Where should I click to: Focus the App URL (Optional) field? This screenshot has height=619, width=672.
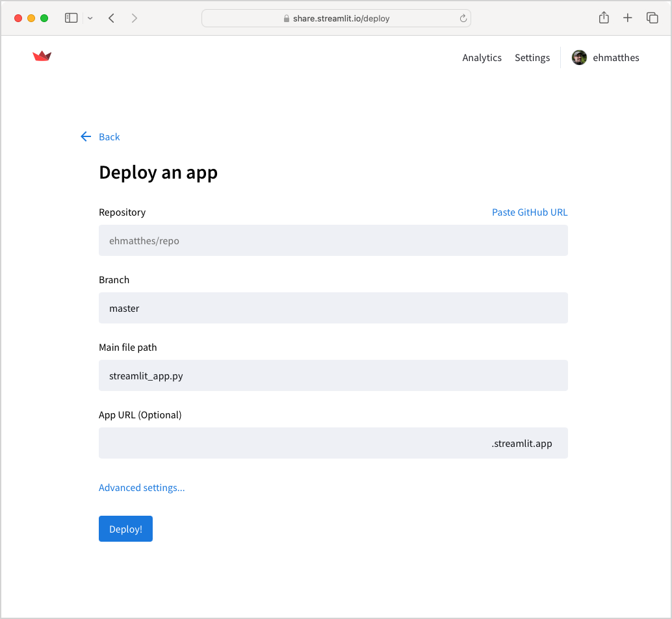pos(333,443)
